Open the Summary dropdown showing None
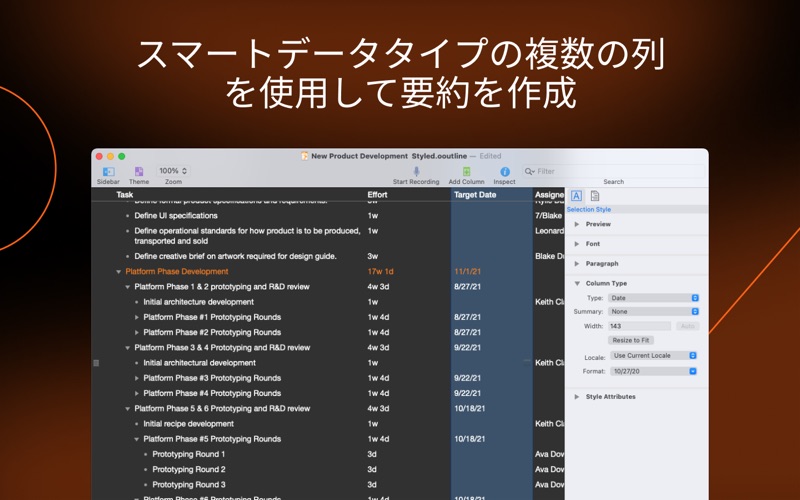Screen dimensions: 800x500 coord(653,311)
